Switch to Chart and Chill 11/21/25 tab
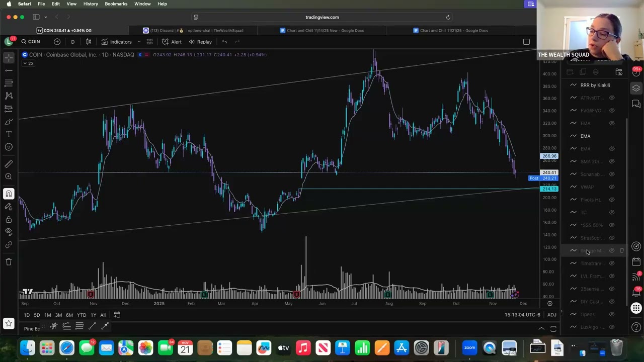Screen dimensions: 644x362 pyautogui.click(x=450, y=30)
